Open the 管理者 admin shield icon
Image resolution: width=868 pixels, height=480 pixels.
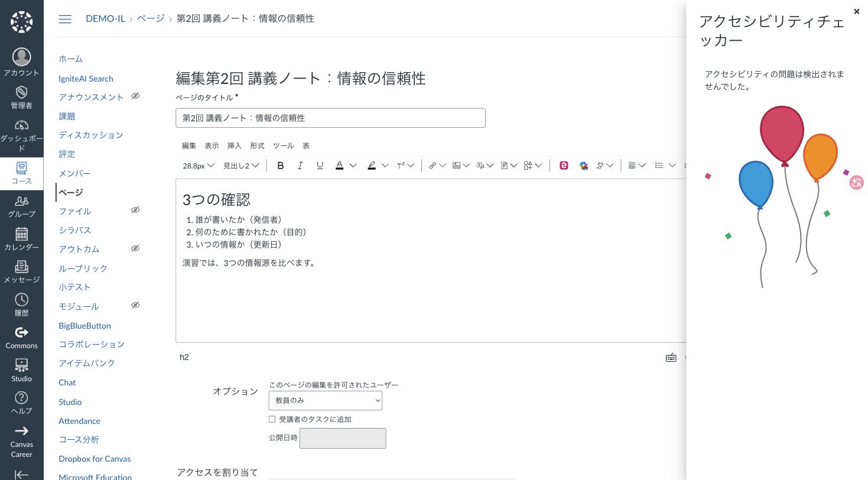pos(21,98)
